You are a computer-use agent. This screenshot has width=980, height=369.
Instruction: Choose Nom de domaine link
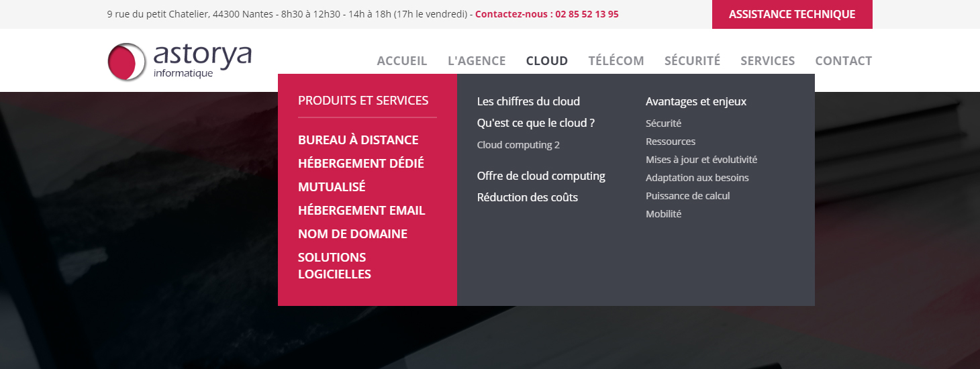(352, 234)
